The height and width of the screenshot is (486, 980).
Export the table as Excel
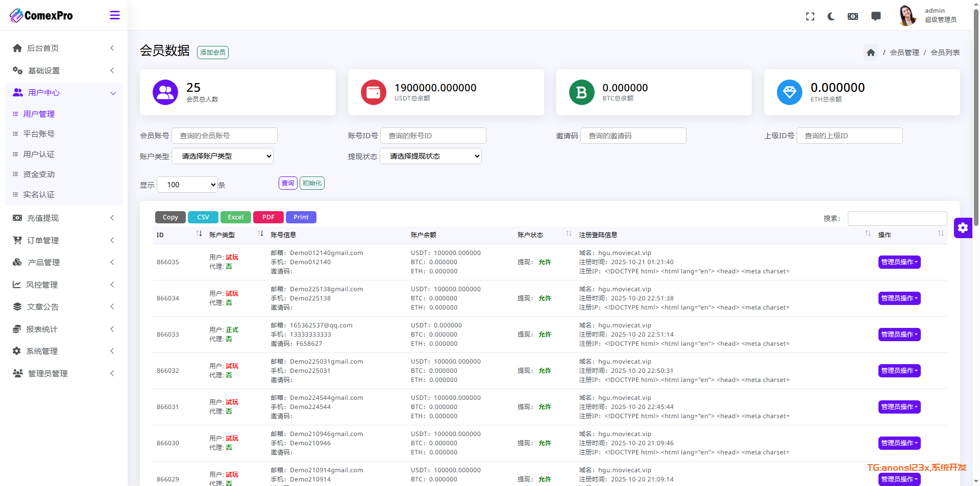tap(235, 217)
